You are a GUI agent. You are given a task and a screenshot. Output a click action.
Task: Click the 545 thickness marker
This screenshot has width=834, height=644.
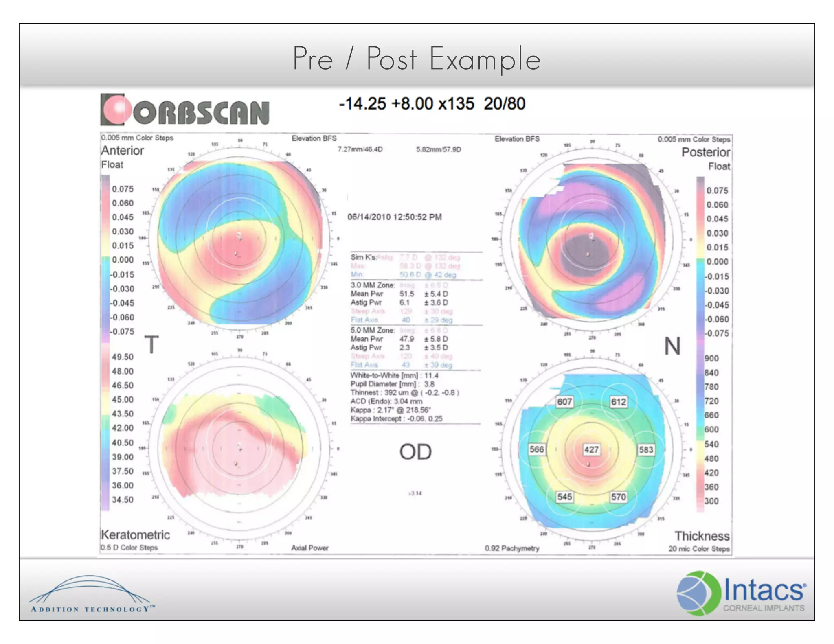(x=564, y=497)
